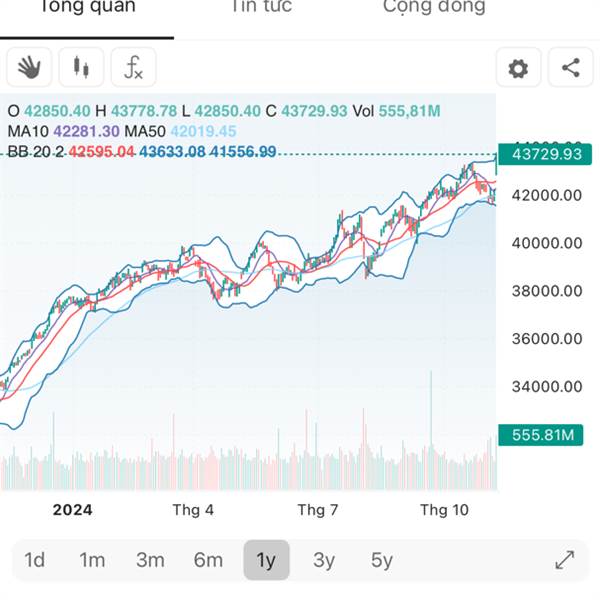Select the 1d time range
This screenshot has width=600, height=600.
coord(34,560)
